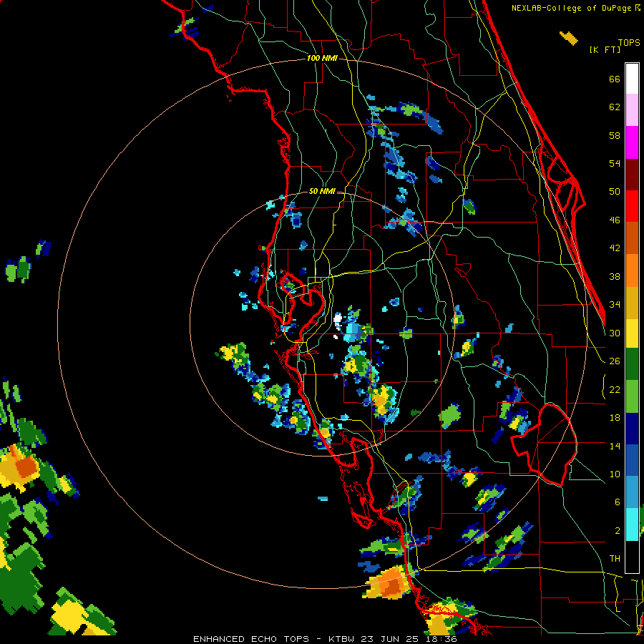Image resolution: width=644 pixels, height=644 pixels.
Task: Click the 10 value in the legend
Action: [615, 474]
